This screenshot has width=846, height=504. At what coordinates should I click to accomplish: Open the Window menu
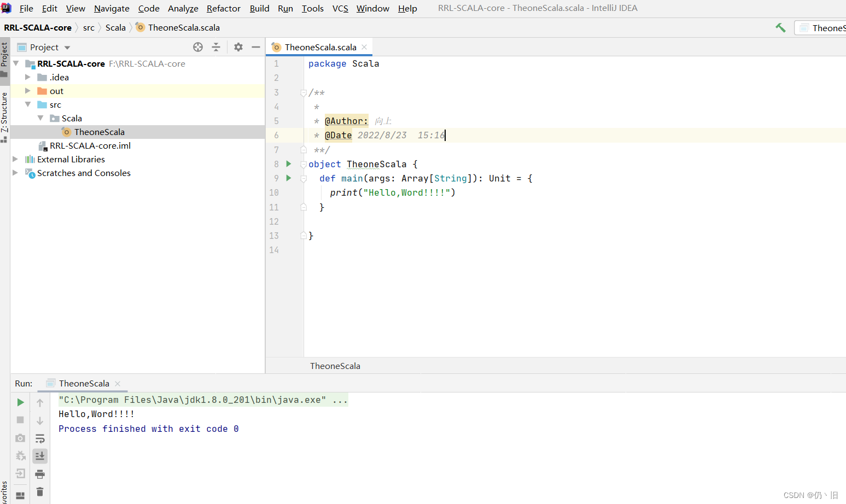pyautogui.click(x=373, y=8)
